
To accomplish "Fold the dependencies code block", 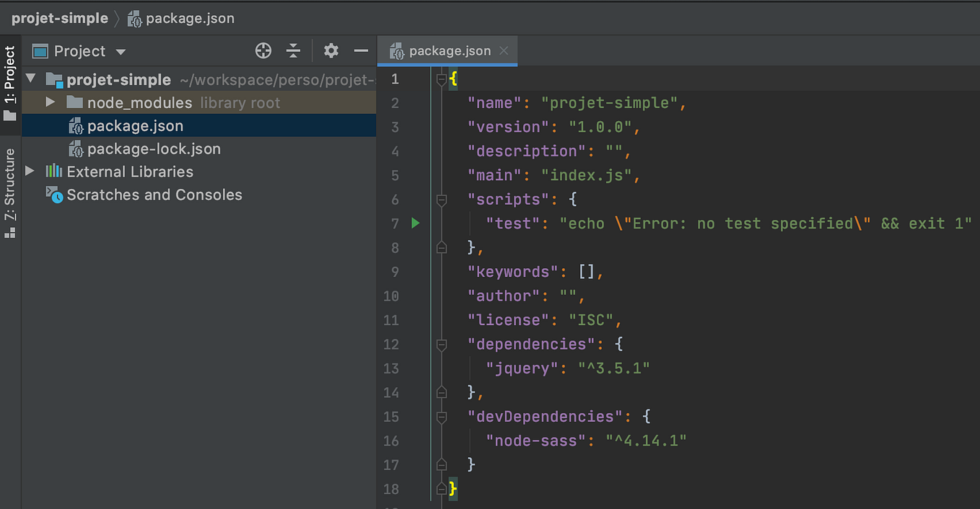I will (441, 345).
